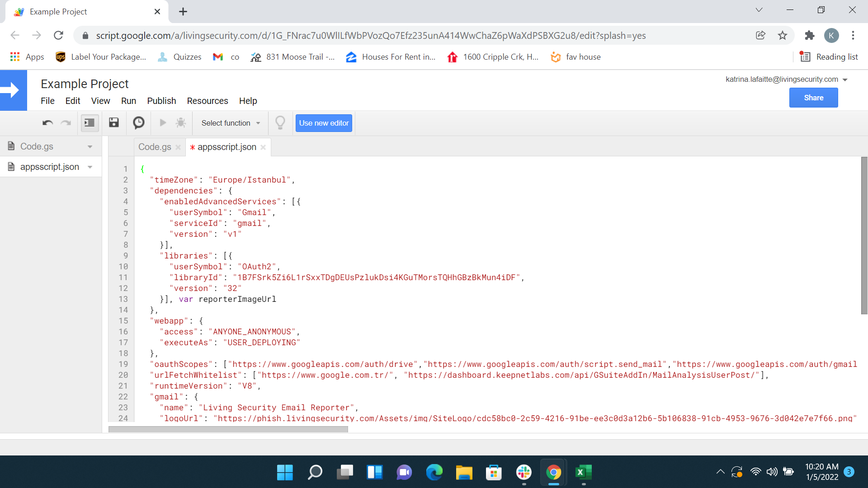The width and height of the screenshot is (868, 488).
Task: Reload the page in browser
Action: click(58, 35)
